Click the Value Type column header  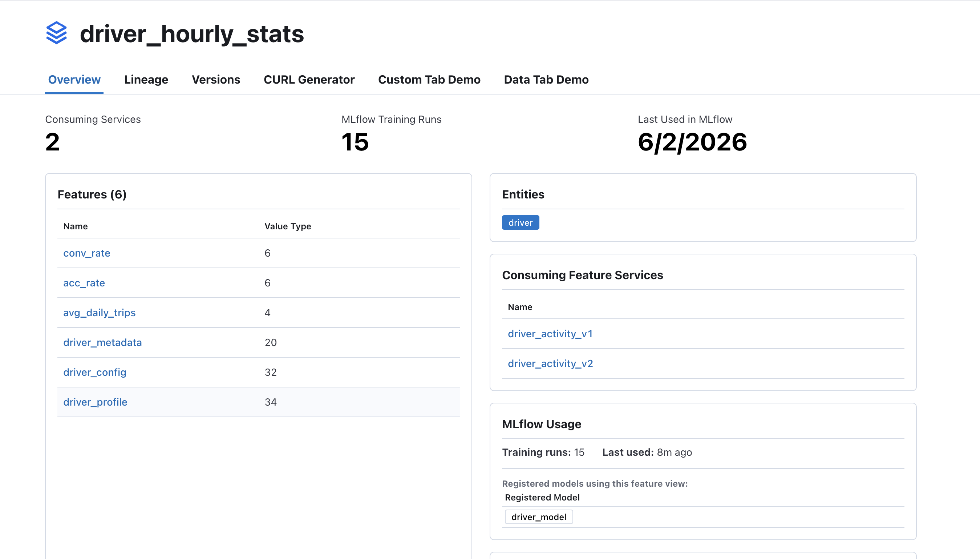pyautogui.click(x=288, y=226)
